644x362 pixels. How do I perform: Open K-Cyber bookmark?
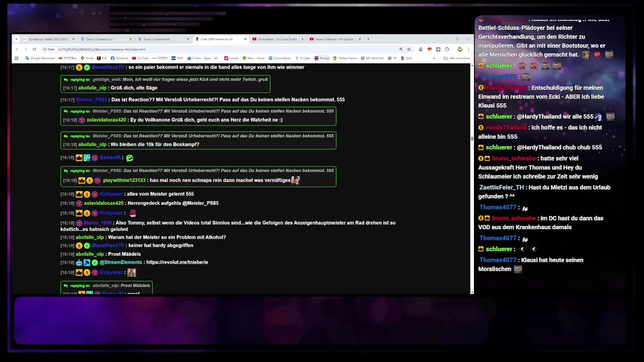303,58
